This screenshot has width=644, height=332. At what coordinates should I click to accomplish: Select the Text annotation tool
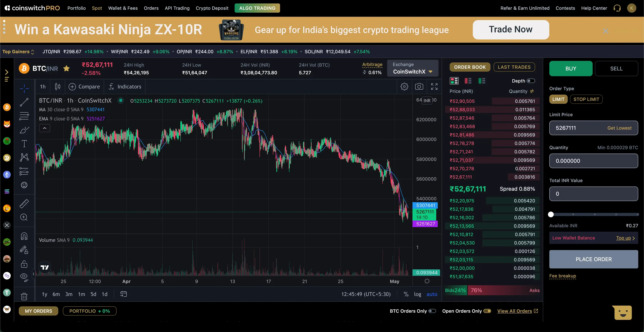24,143
